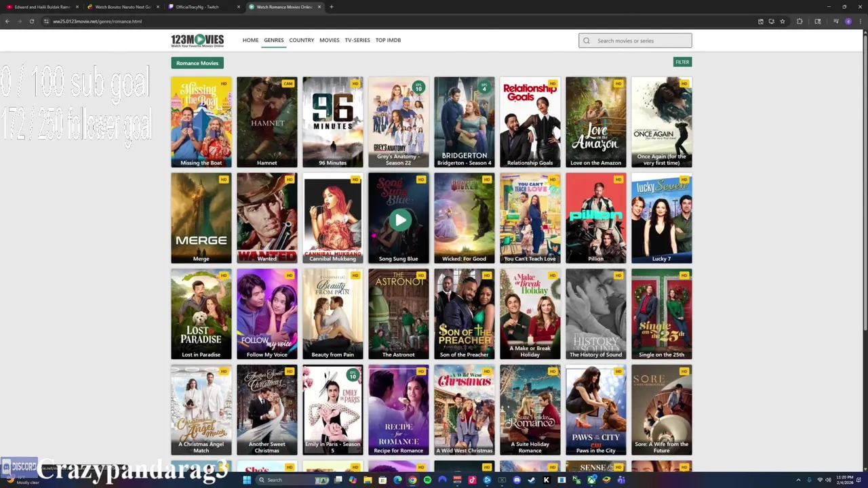The width and height of the screenshot is (868, 488).
Task: Show hidden system tray icons chevron
Action: [798, 480]
